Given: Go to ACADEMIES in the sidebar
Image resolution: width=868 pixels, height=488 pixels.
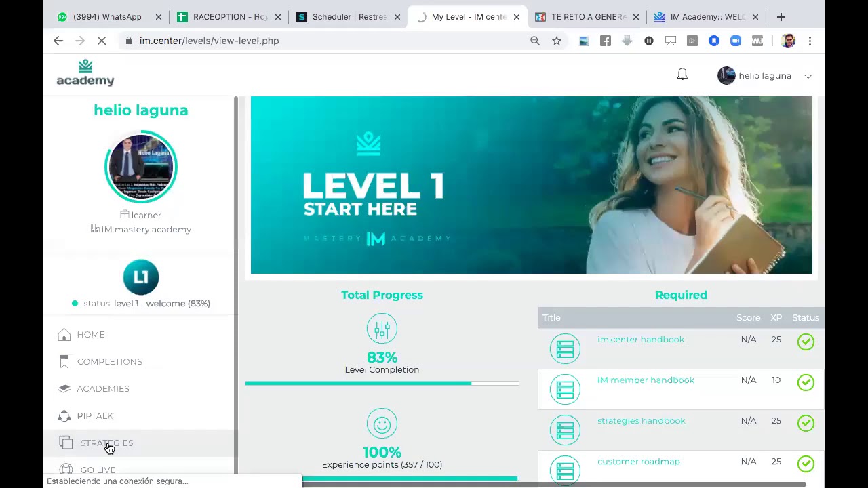Looking at the screenshot, I should tap(103, 389).
